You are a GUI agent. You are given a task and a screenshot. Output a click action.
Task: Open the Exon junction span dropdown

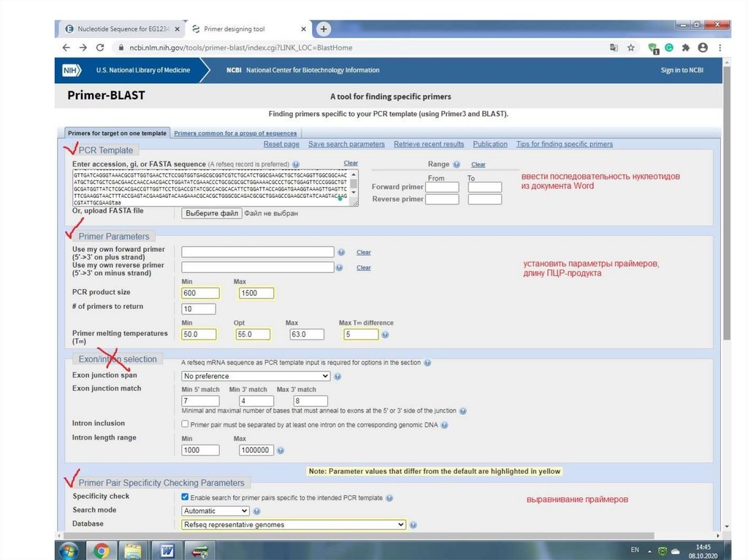click(x=256, y=376)
